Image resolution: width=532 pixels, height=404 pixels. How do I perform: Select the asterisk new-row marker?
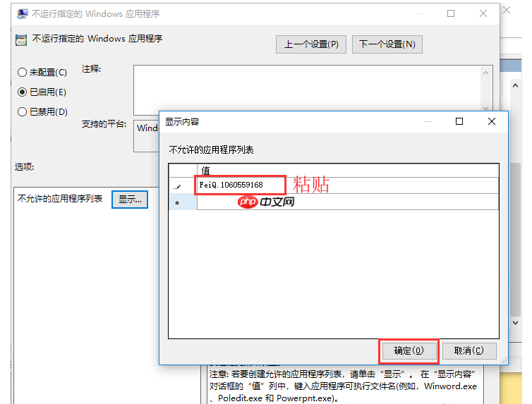(x=178, y=202)
